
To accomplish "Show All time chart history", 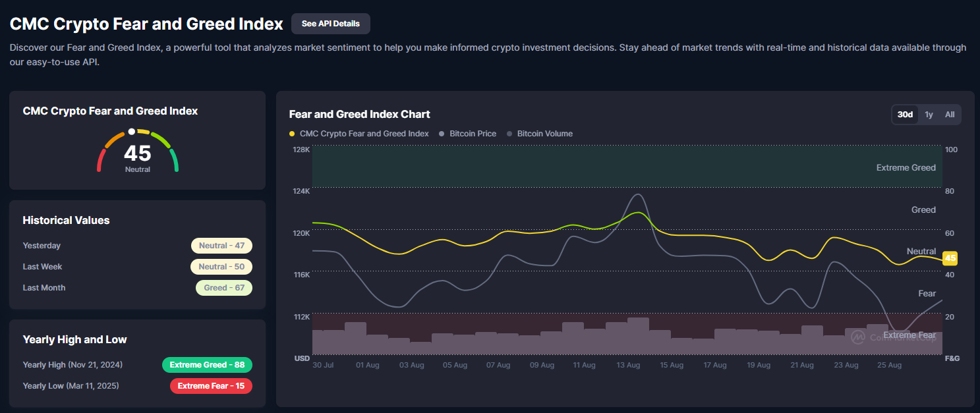I will point(949,115).
